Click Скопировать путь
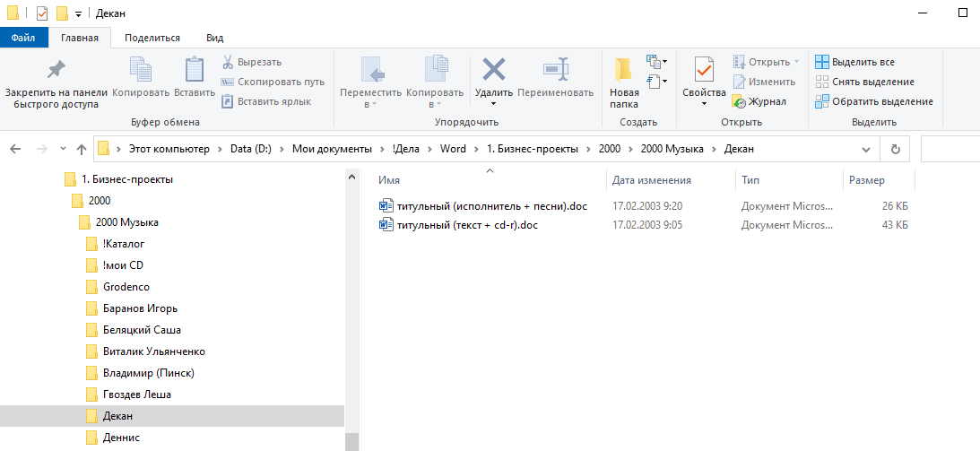This screenshot has height=451, width=980. point(273,82)
